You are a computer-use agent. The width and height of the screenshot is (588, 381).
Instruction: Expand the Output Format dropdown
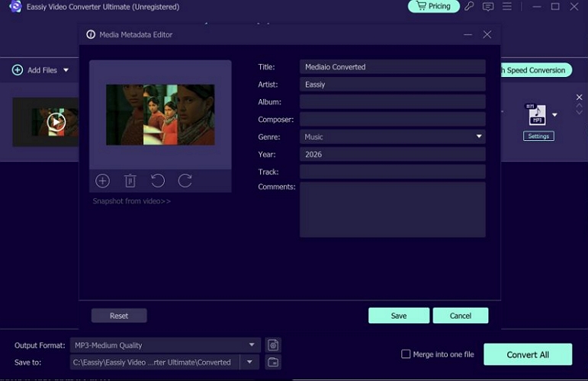(252, 344)
